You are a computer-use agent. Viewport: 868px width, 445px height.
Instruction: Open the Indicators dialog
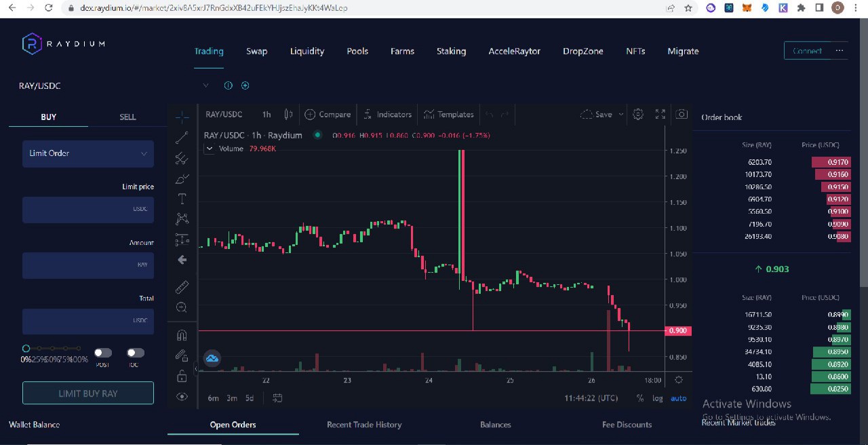tap(387, 115)
